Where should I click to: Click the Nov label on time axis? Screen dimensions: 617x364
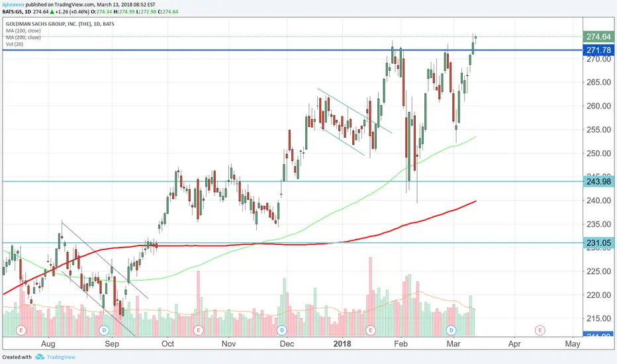pos(228,343)
